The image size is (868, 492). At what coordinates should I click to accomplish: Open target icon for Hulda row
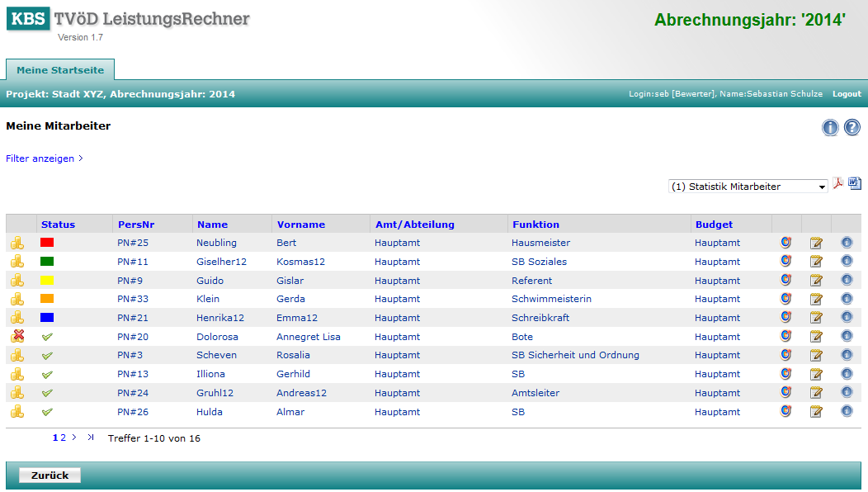[786, 411]
